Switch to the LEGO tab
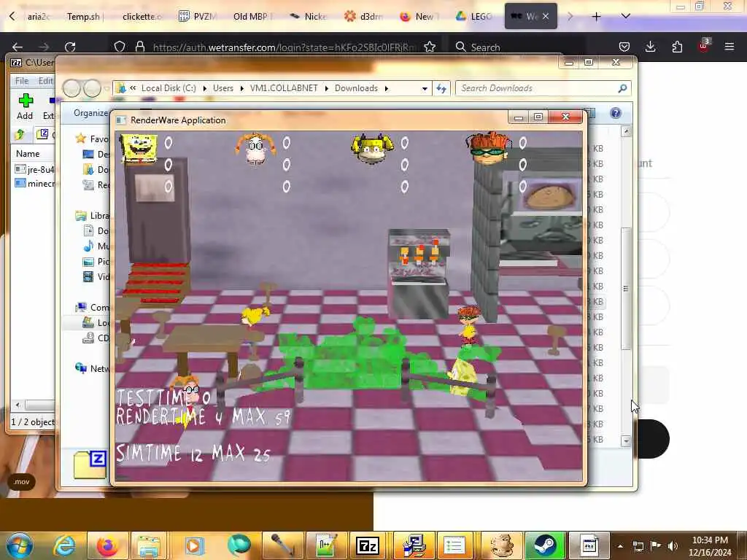This screenshot has width=747, height=560. (x=473, y=17)
